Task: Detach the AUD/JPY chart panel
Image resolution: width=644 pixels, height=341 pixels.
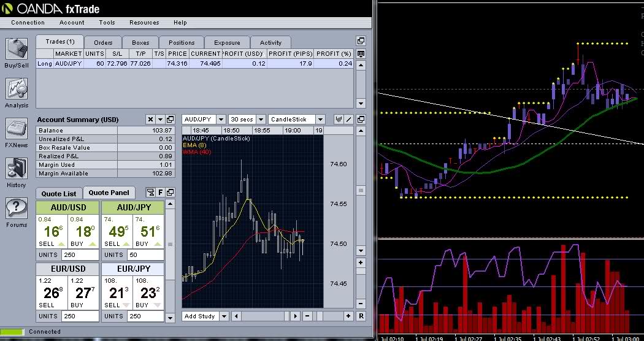Action: (361, 119)
